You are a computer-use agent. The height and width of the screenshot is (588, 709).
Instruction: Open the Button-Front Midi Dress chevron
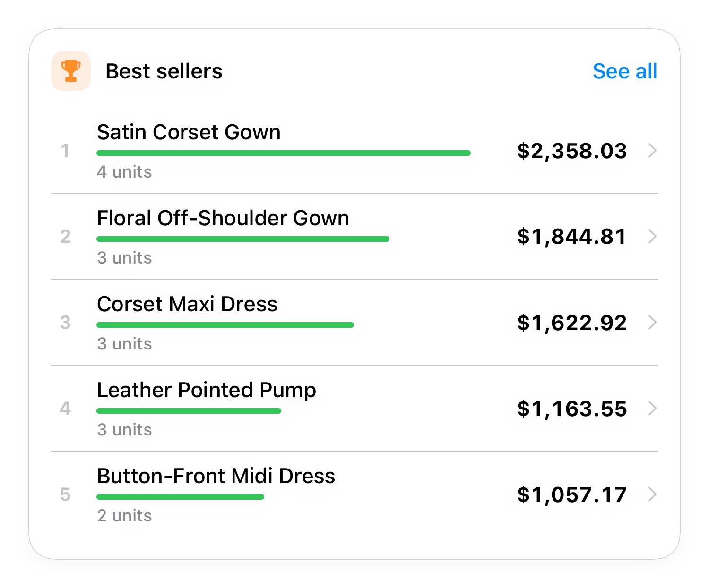click(x=653, y=494)
